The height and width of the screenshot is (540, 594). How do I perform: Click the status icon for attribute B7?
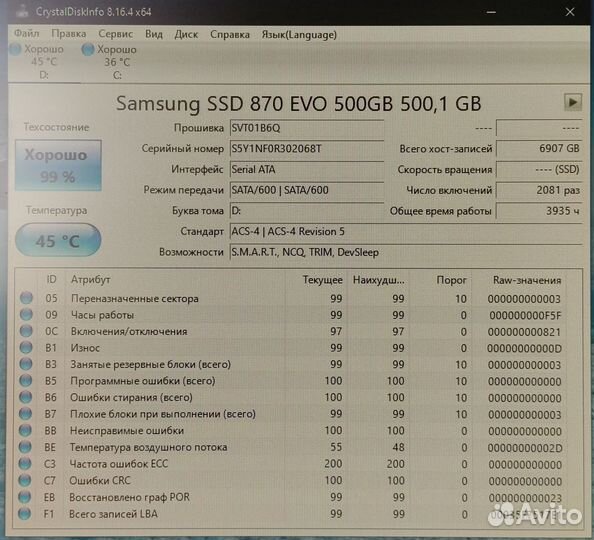coord(25,414)
